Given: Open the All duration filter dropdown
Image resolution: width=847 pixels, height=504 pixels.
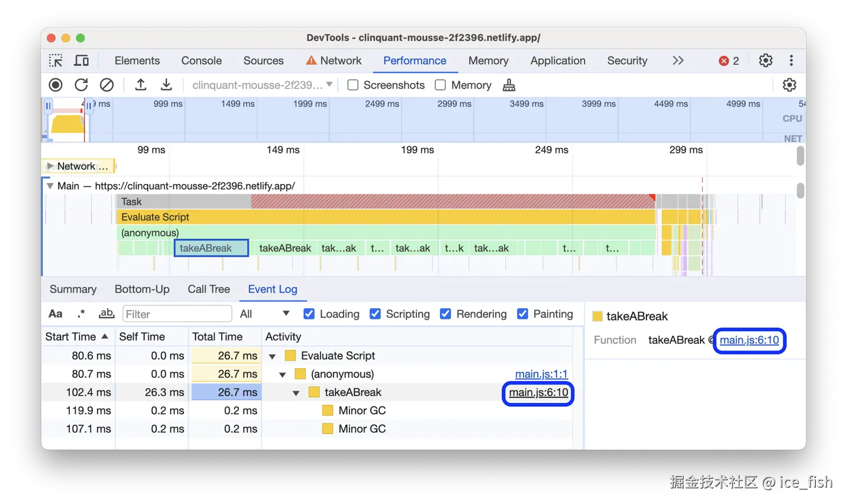Looking at the screenshot, I should 265,314.
